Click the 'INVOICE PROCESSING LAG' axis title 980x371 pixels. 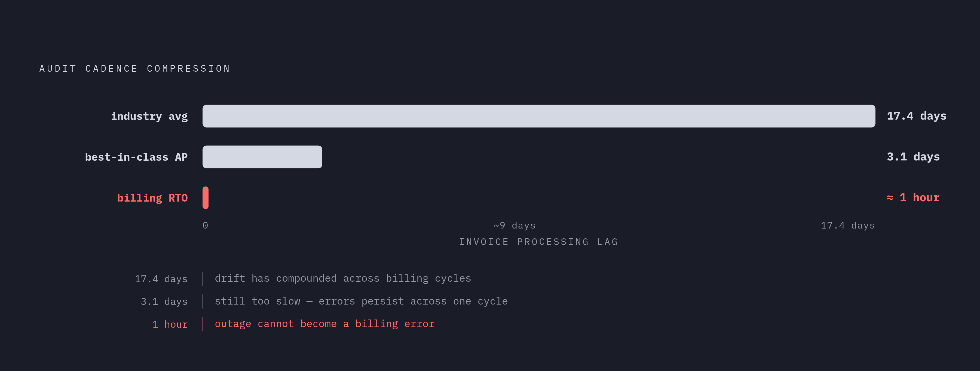tap(538, 242)
